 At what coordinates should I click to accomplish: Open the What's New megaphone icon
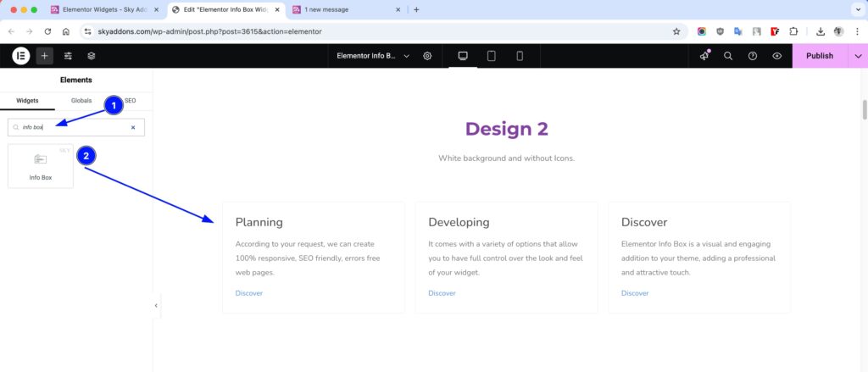704,56
